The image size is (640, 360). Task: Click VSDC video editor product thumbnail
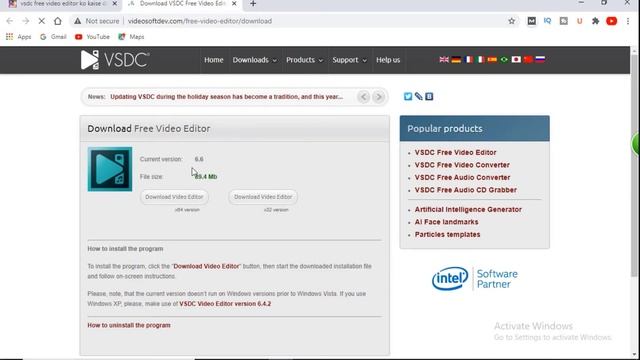click(x=110, y=169)
